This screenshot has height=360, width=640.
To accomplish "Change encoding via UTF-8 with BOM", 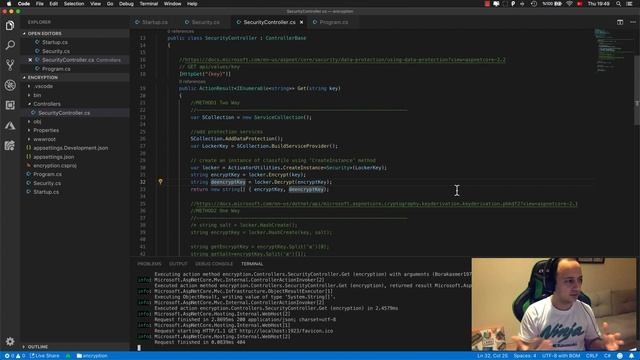I will [x=561, y=356].
